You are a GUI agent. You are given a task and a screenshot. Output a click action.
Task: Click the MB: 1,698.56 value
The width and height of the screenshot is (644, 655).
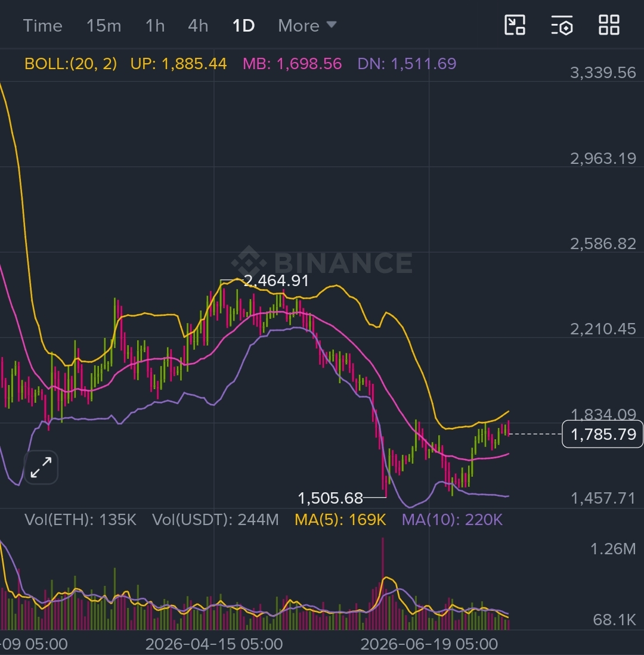[x=292, y=64]
